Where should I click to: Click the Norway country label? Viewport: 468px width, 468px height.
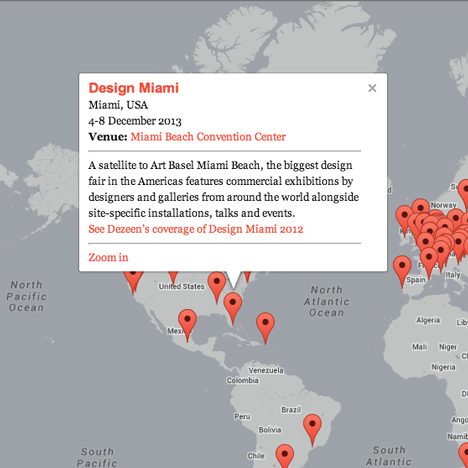click(443, 205)
